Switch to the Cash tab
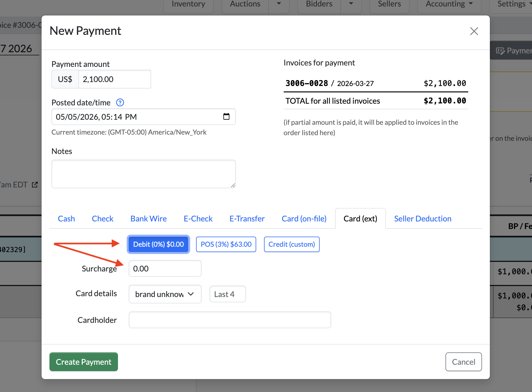This screenshot has width=532, height=392. pyautogui.click(x=66, y=219)
